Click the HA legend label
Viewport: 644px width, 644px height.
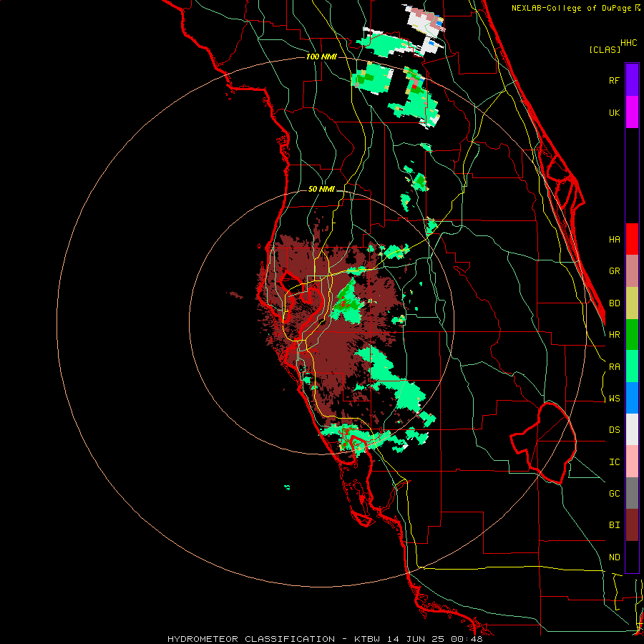[614, 239]
